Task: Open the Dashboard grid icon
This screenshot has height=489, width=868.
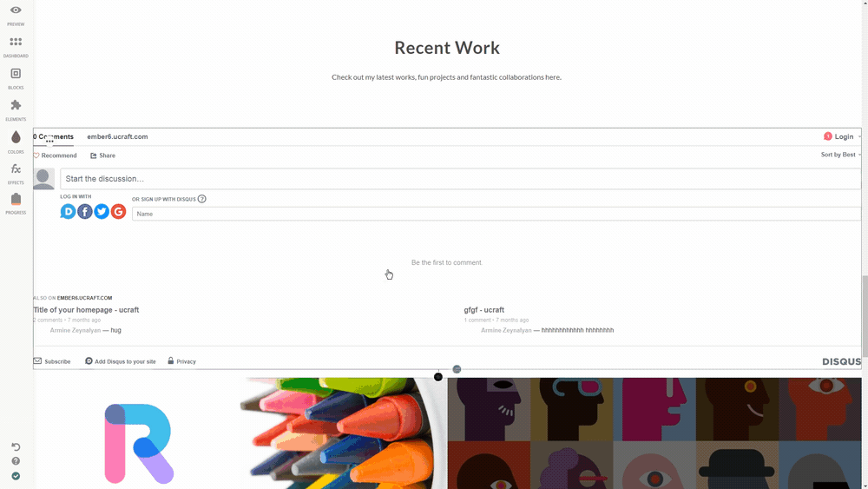Action: coord(16,42)
